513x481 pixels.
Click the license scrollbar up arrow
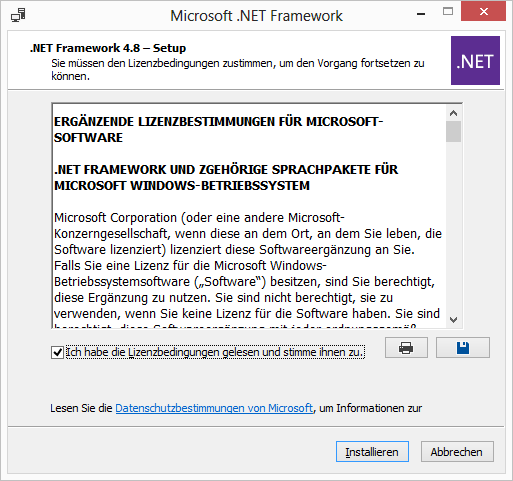click(x=453, y=113)
